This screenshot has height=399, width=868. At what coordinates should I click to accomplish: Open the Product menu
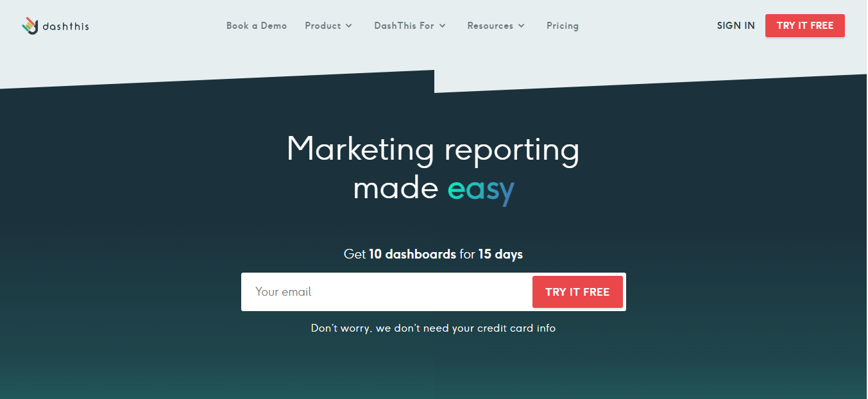[x=323, y=26]
